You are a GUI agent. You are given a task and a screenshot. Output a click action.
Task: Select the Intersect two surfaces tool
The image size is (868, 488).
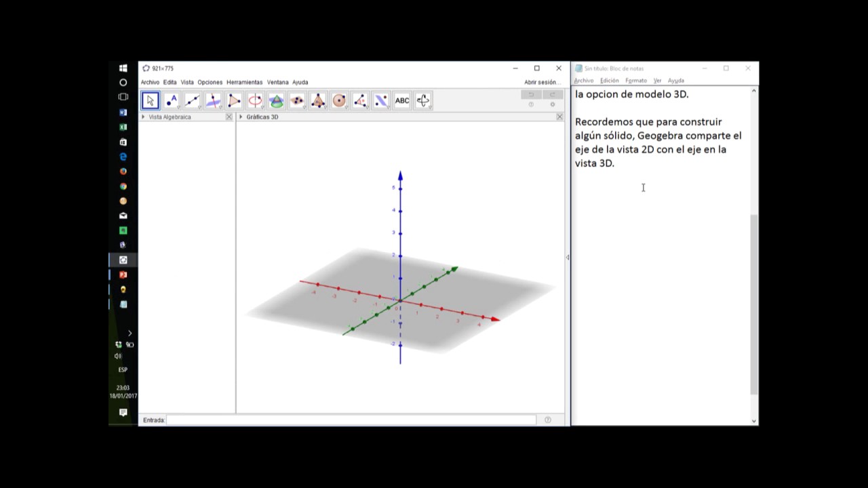pos(276,101)
